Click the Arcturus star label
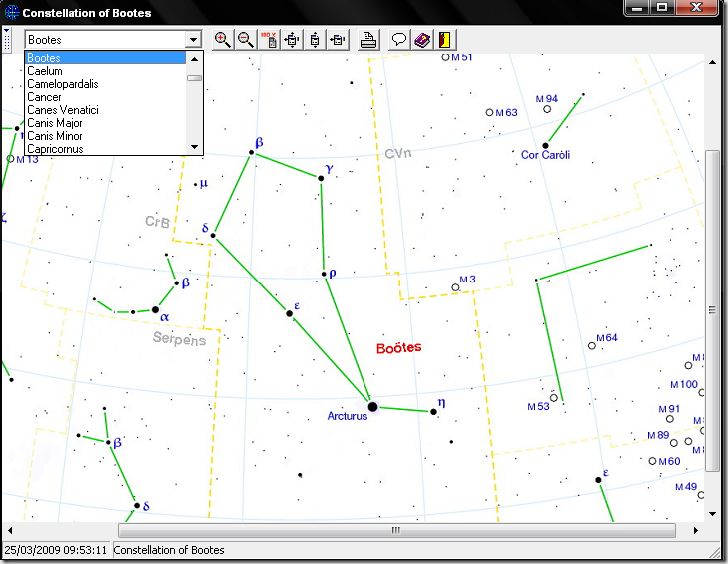Screen dimensions: 728x564 click(x=348, y=416)
